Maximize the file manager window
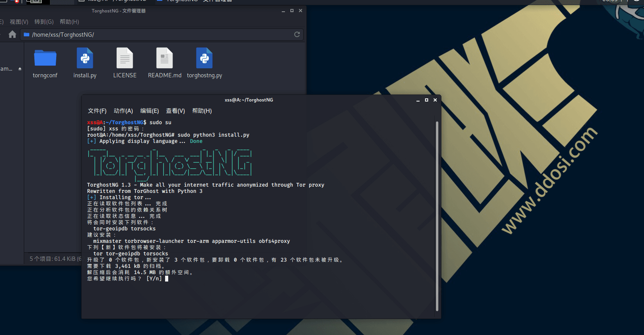Viewport: 644px width, 335px height. 292,11
